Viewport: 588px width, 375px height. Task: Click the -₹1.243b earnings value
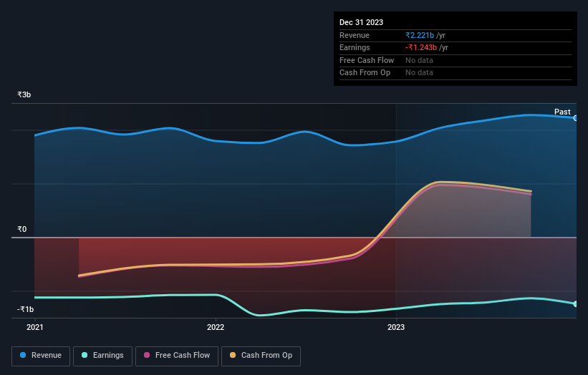pos(420,47)
